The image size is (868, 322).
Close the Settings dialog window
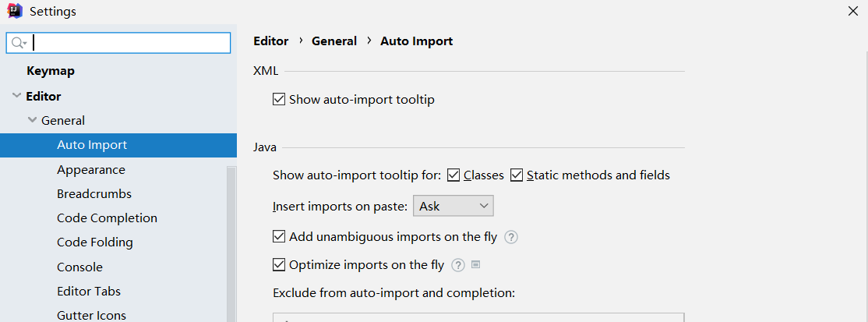852,11
